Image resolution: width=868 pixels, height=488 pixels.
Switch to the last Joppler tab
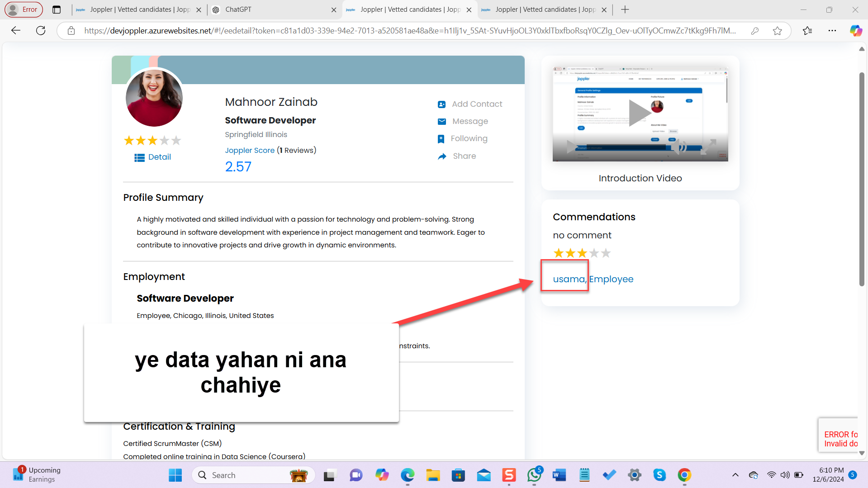pos(544,9)
